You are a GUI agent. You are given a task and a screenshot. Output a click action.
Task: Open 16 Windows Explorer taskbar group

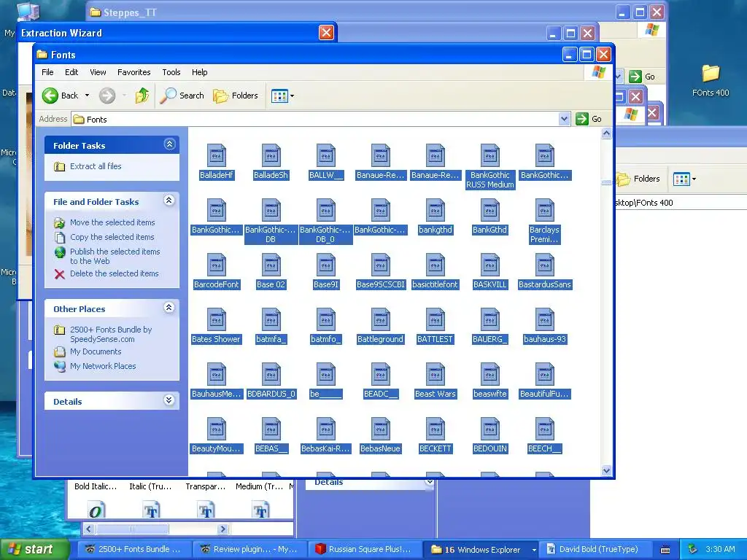pyautogui.click(x=481, y=550)
